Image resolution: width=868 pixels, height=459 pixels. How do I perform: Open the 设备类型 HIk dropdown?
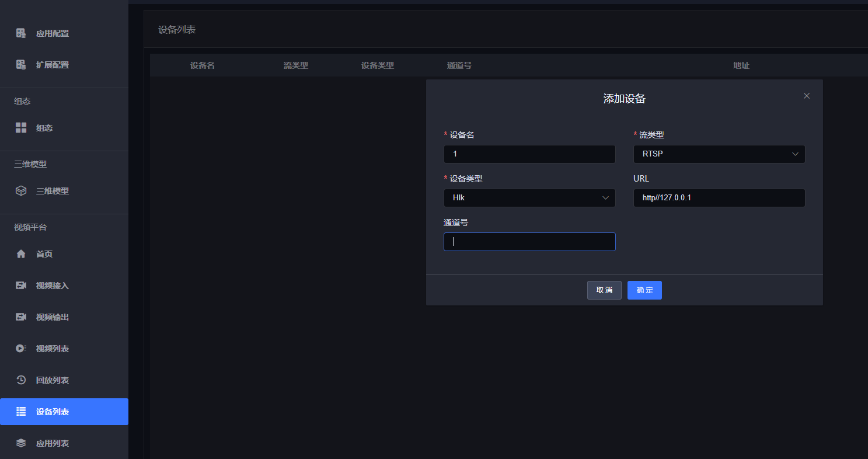pos(529,198)
